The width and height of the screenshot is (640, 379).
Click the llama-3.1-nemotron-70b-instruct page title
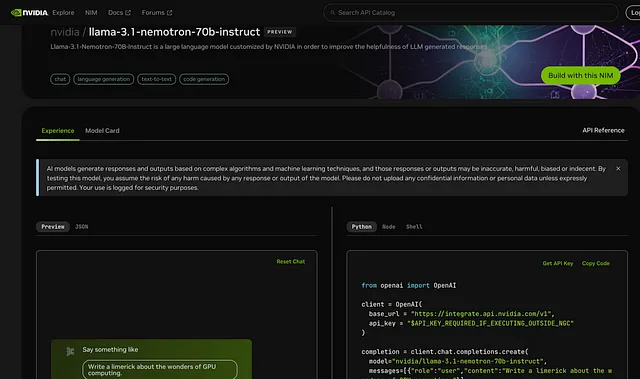point(174,32)
